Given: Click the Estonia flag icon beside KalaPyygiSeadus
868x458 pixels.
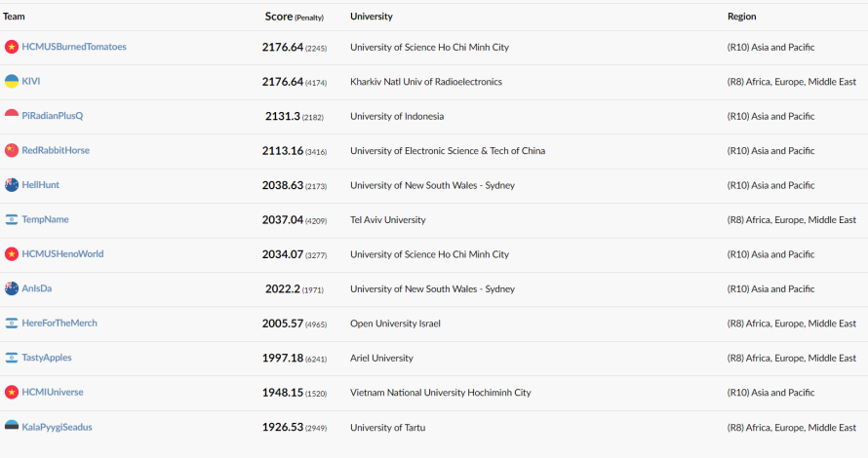Looking at the screenshot, I should (x=12, y=427).
